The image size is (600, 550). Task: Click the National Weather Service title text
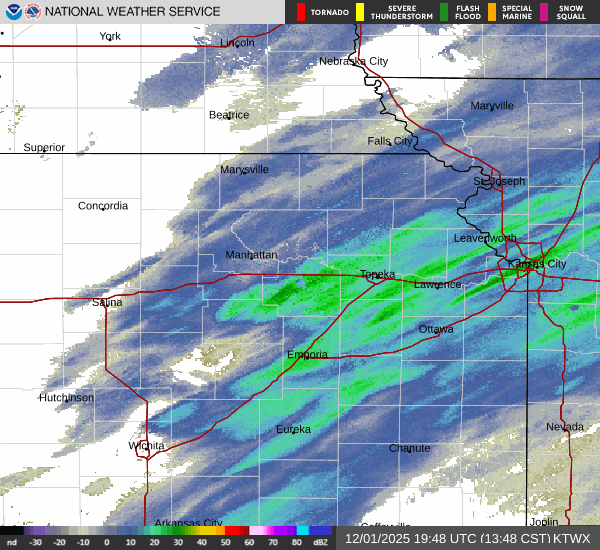[x=134, y=12]
